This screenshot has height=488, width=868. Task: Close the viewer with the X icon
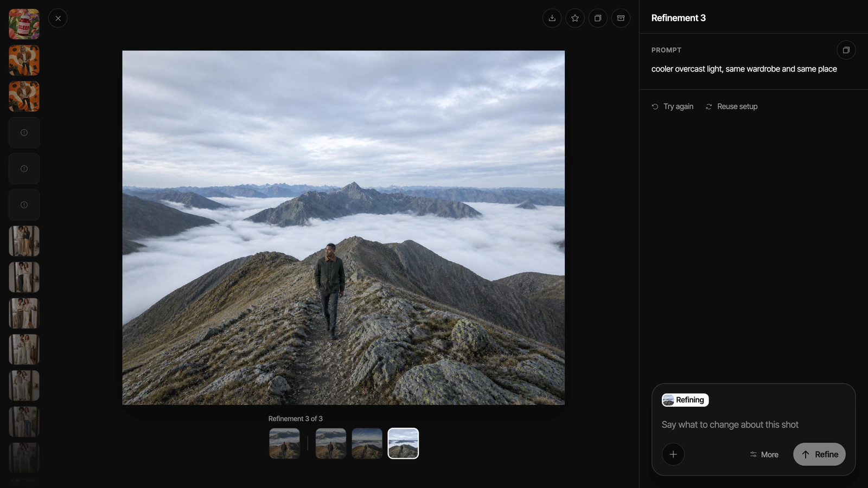(x=58, y=18)
